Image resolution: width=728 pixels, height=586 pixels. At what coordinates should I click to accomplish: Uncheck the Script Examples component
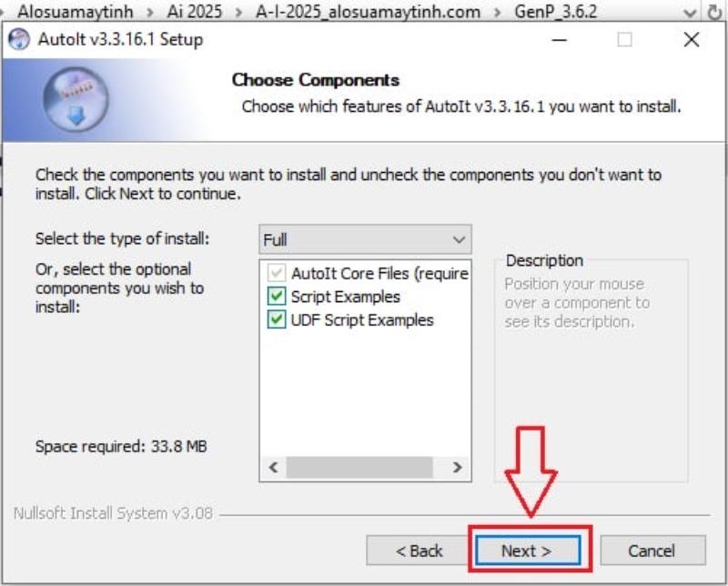[x=277, y=297]
